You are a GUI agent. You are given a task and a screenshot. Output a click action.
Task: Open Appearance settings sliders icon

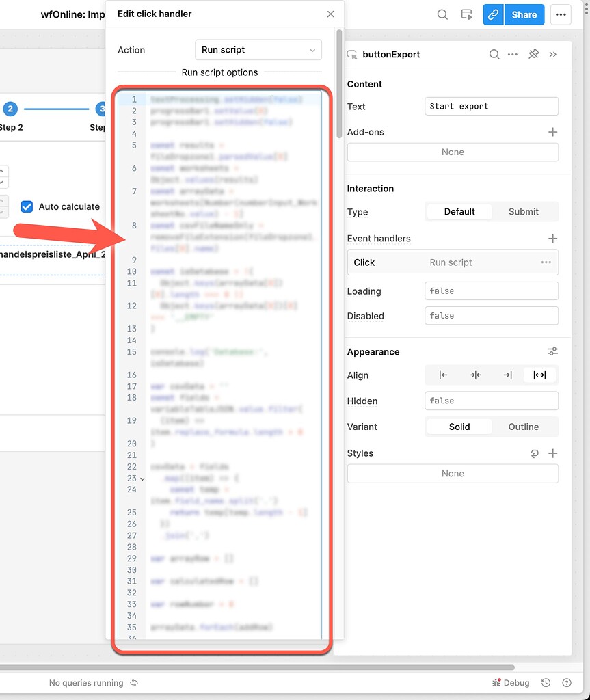(x=552, y=351)
